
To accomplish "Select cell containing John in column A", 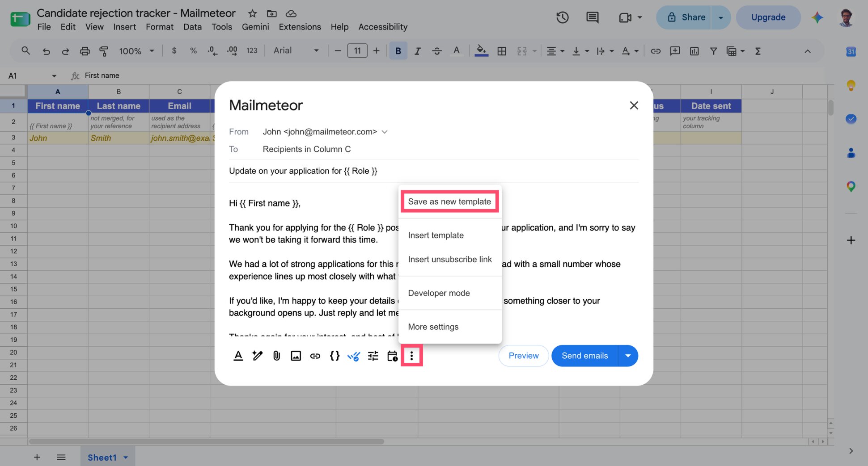I will point(58,138).
